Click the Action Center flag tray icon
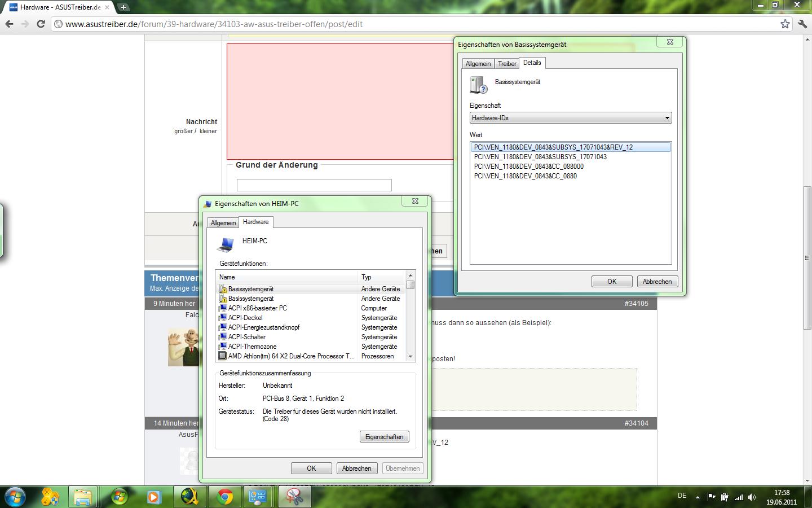The image size is (812, 508). tap(712, 497)
